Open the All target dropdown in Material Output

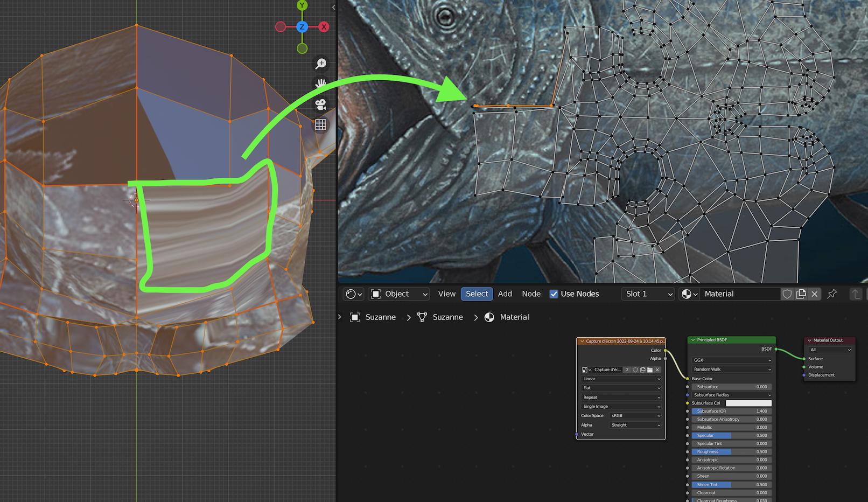pyautogui.click(x=830, y=350)
